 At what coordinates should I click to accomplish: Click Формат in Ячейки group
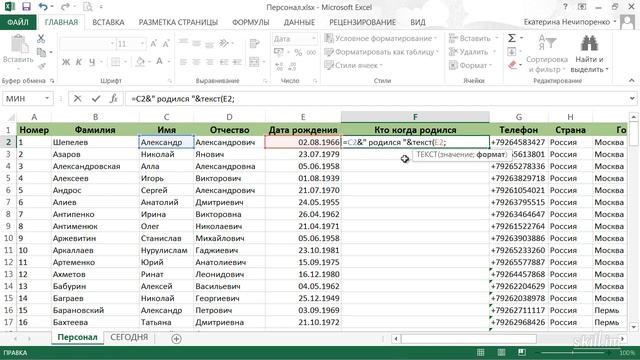(x=471, y=65)
